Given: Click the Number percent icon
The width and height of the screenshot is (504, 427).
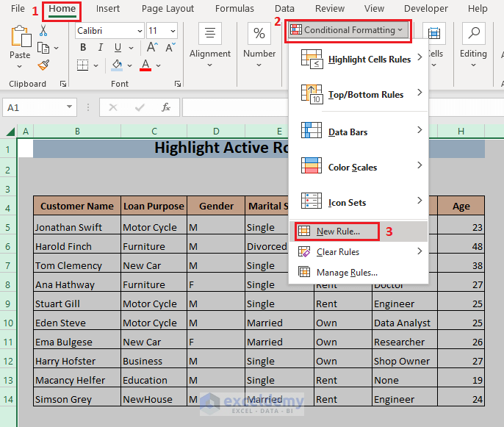Looking at the screenshot, I should pyautogui.click(x=259, y=34).
